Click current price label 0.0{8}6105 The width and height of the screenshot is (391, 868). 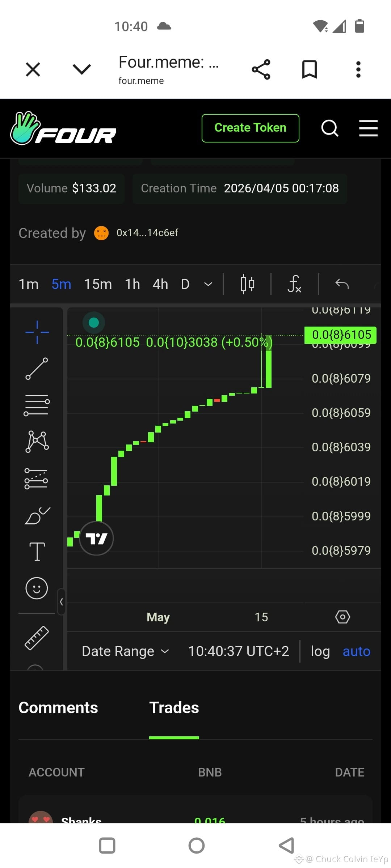click(x=341, y=335)
